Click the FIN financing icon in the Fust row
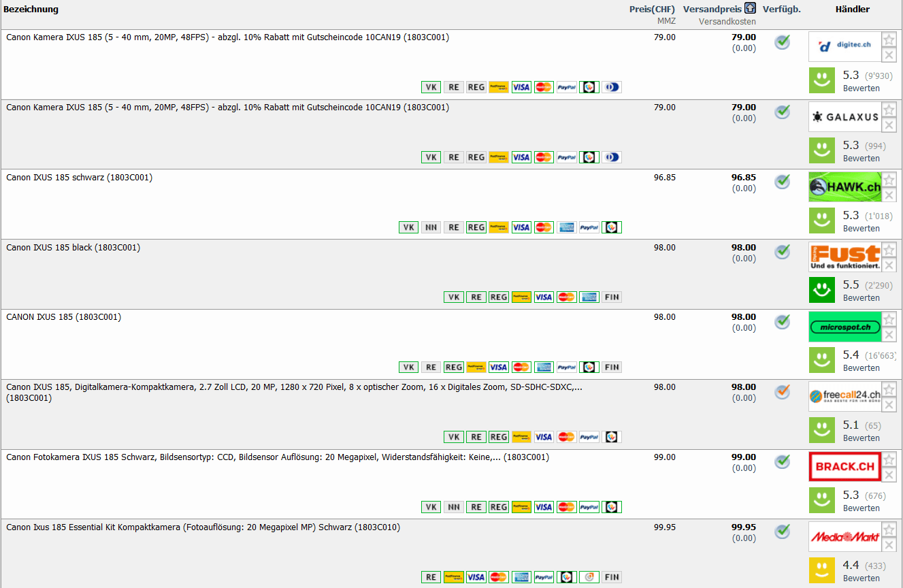Screen dimensions: 903x588 click(x=612, y=297)
